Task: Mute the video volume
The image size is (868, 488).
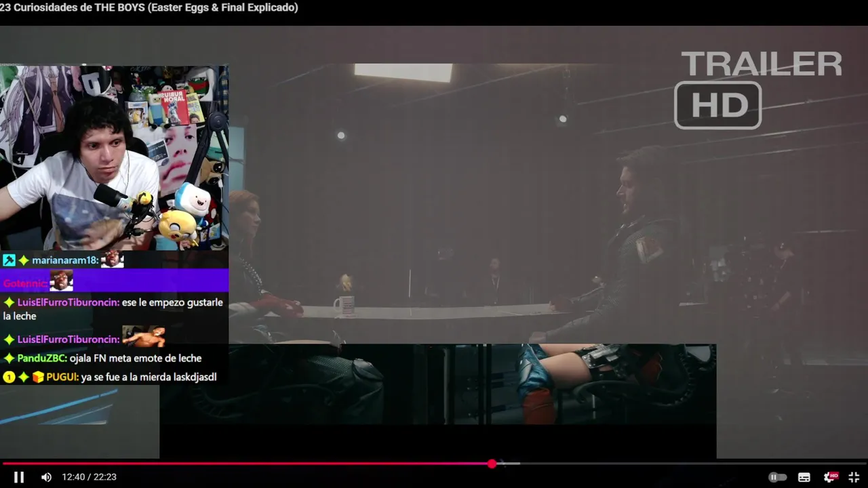Action: (x=46, y=477)
